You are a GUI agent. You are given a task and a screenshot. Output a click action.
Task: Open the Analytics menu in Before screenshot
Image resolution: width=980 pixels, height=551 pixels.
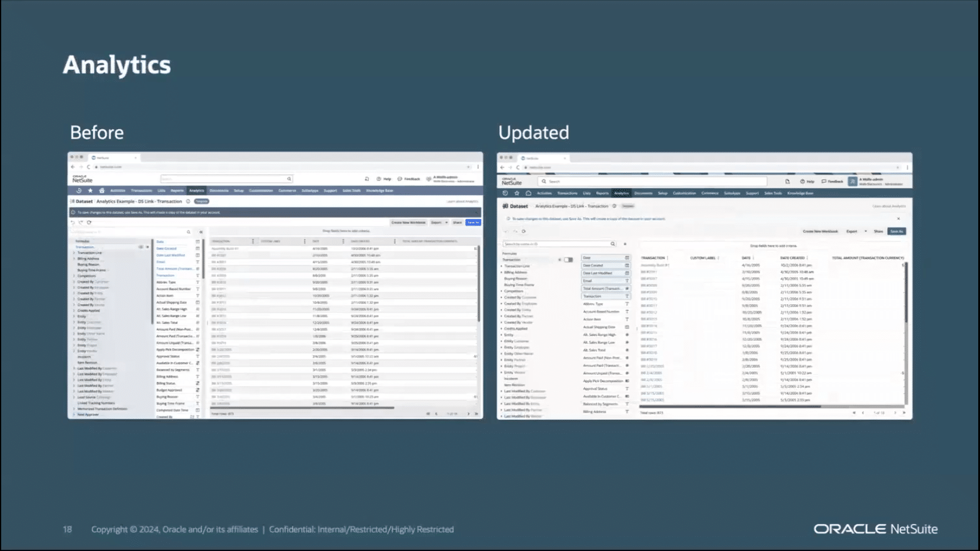pos(197,190)
